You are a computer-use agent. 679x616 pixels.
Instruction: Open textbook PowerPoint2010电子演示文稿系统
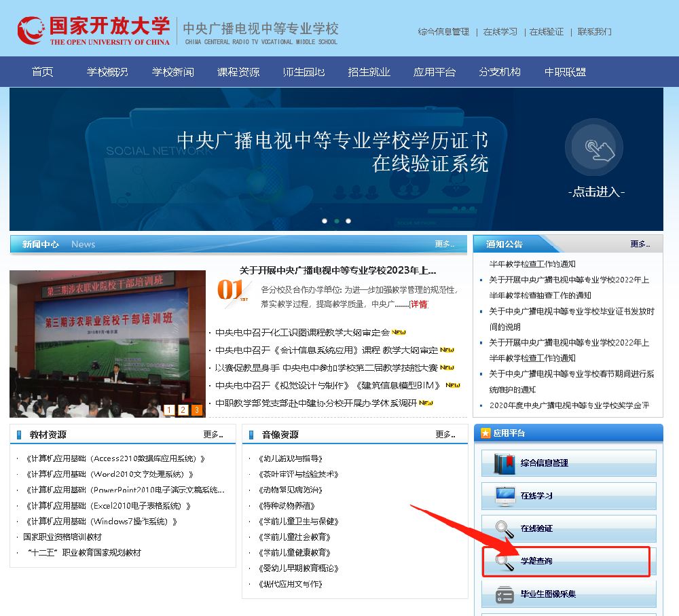point(124,490)
